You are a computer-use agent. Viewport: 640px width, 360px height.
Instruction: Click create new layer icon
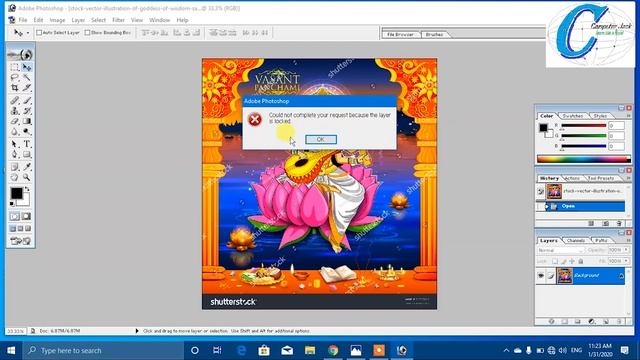606,322
